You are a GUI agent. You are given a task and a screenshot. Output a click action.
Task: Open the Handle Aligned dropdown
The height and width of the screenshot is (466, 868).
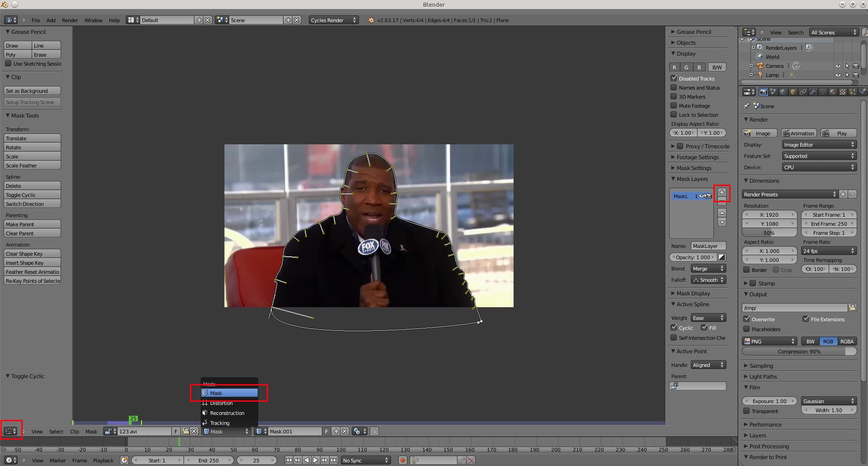[708, 365]
